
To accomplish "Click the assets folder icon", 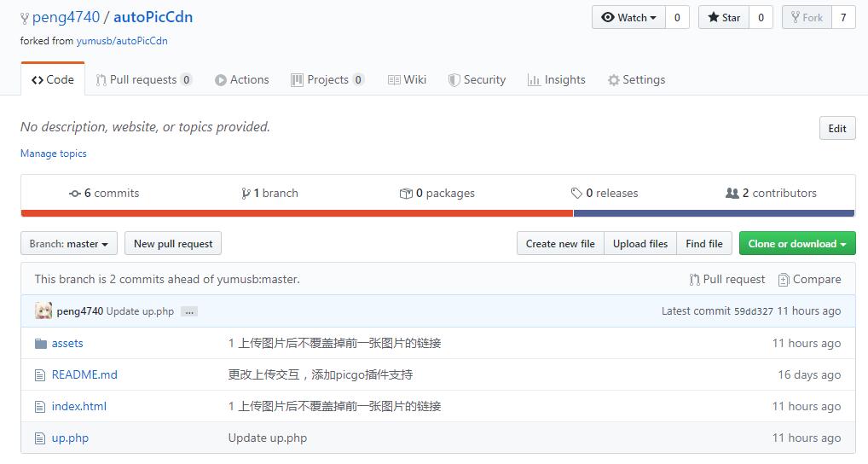I will click(x=40, y=344).
